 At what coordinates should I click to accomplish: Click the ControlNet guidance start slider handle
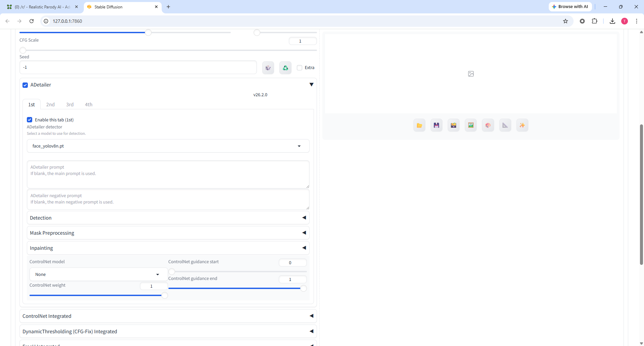(x=172, y=272)
